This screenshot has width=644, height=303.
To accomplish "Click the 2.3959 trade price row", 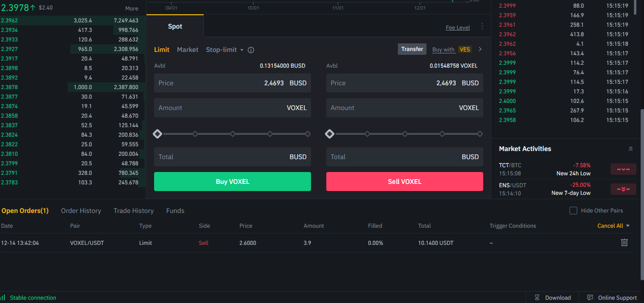I will tap(564, 15).
